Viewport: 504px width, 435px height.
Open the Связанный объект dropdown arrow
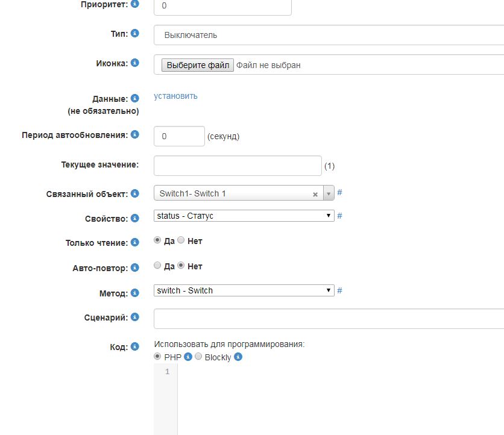coord(329,193)
